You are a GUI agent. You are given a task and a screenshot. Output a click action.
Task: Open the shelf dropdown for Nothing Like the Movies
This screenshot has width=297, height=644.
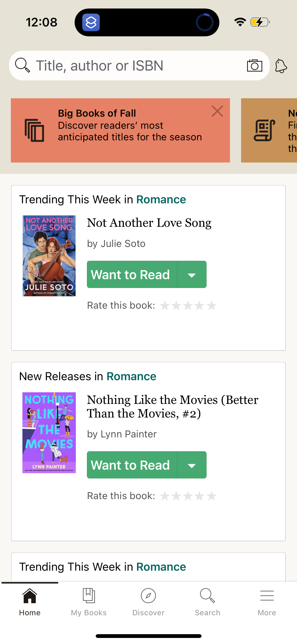(x=192, y=465)
